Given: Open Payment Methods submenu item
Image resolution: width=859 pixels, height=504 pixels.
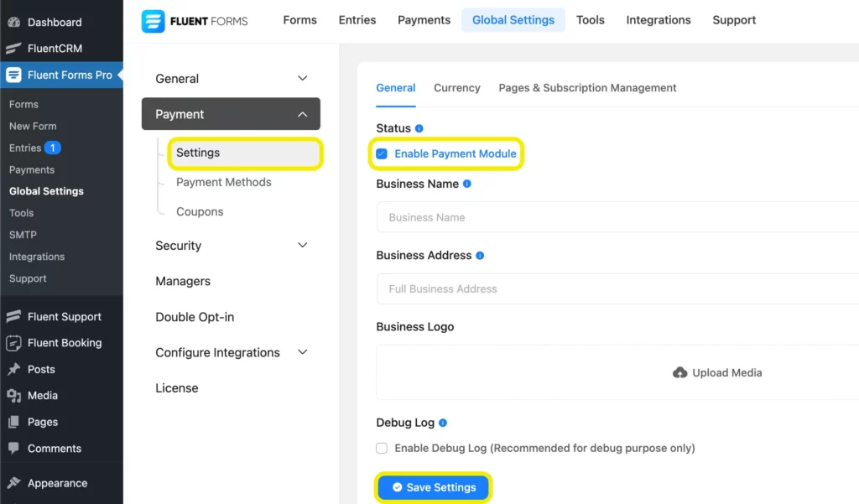Looking at the screenshot, I should [x=223, y=182].
